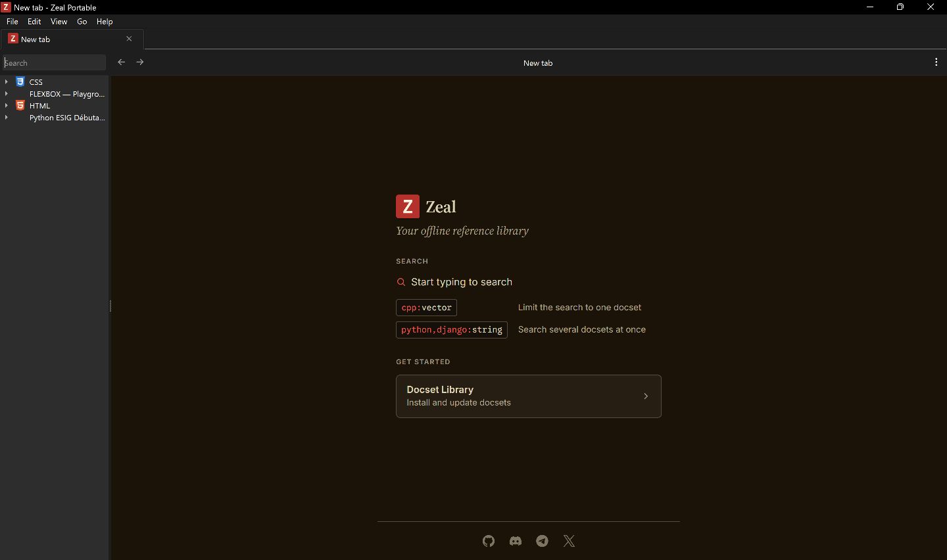Click the magnifier icon beside Start typing

[401, 282]
